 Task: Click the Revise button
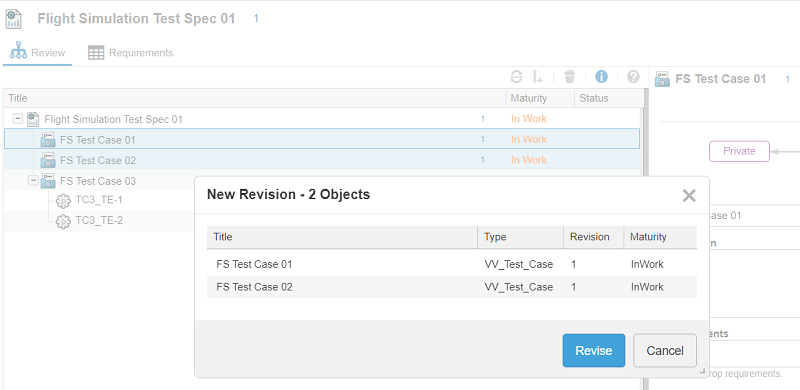tap(594, 351)
